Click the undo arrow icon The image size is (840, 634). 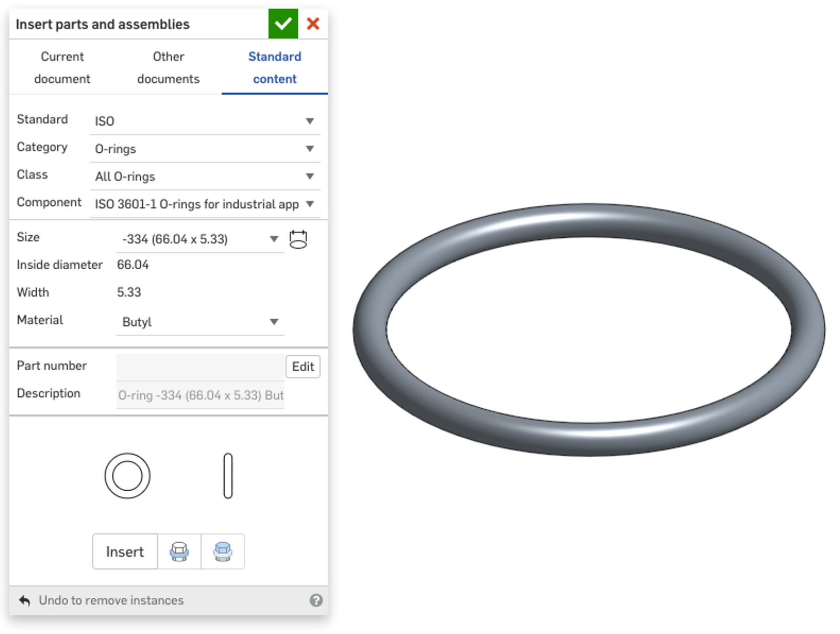(25, 600)
